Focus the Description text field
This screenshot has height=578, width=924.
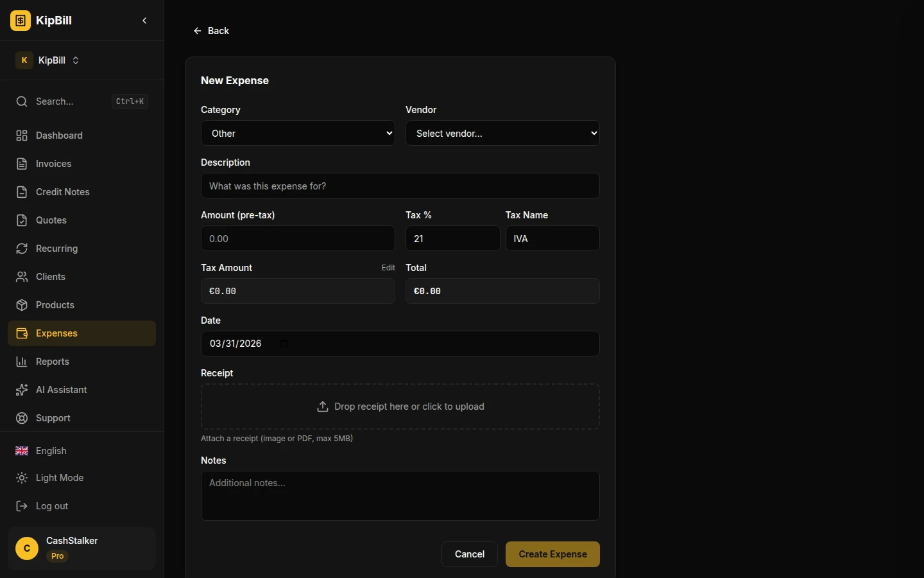tap(400, 186)
